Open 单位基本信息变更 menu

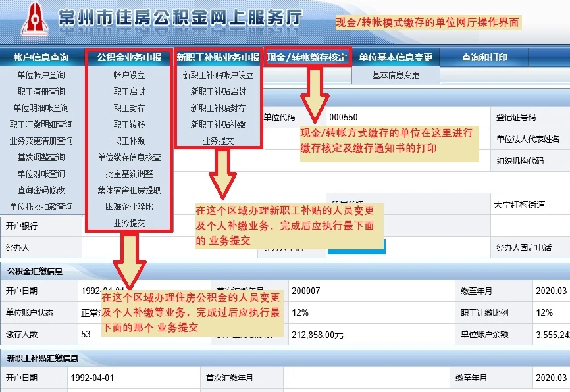[x=396, y=57]
